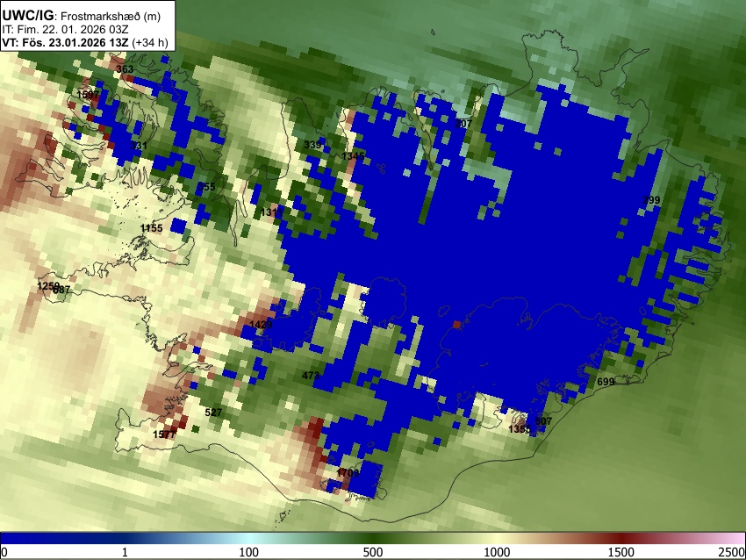The width and height of the screenshot is (746, 560).
Task: Click the map value label 507
Action: click(x=543, y=421)
